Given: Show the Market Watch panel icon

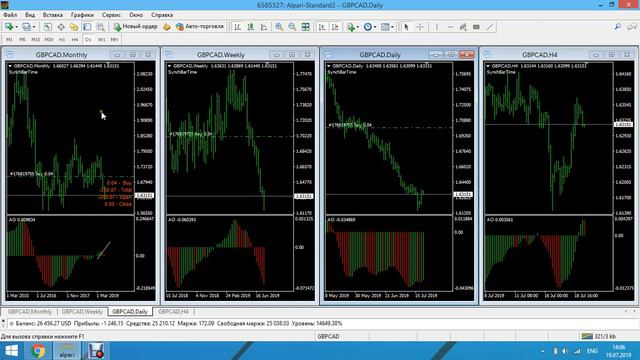Looking at the screenshot, I should click(x=47, y=27).
